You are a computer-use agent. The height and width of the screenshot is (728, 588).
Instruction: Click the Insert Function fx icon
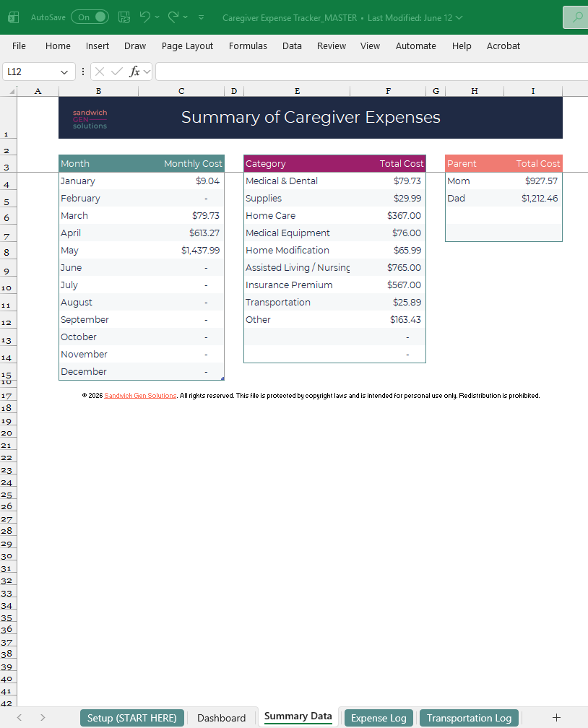point(134,71)
